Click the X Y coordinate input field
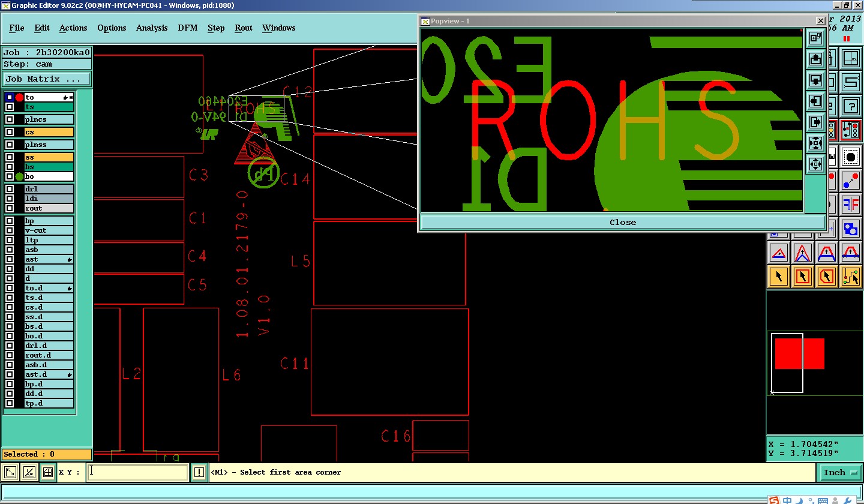Image resolution: width=864 pixels, height=504 pixels. 137,472
